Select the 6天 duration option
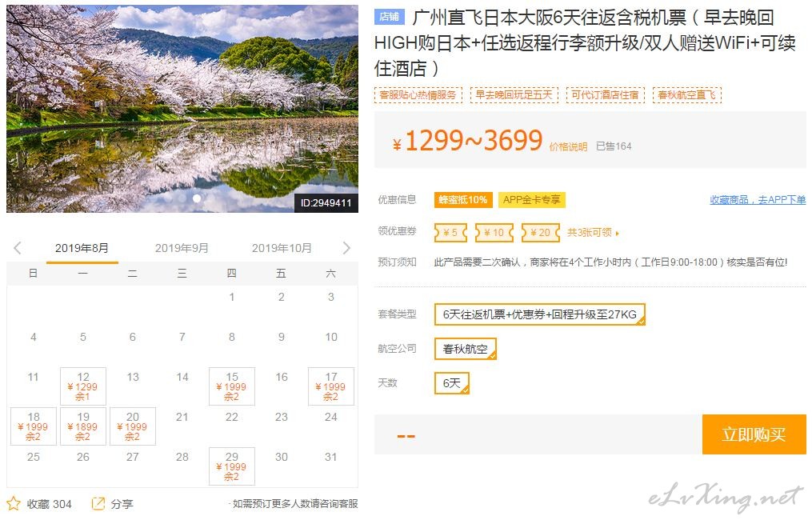This screenshot has width=812, height=524. pyautogui.click(x=452, y=383)
